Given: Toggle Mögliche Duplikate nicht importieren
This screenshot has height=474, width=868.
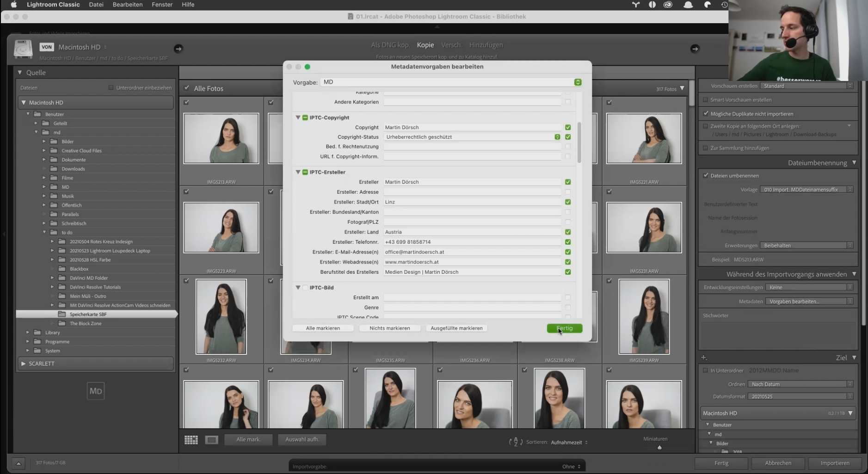Looking at the screenshot, I should coord(706,114).
